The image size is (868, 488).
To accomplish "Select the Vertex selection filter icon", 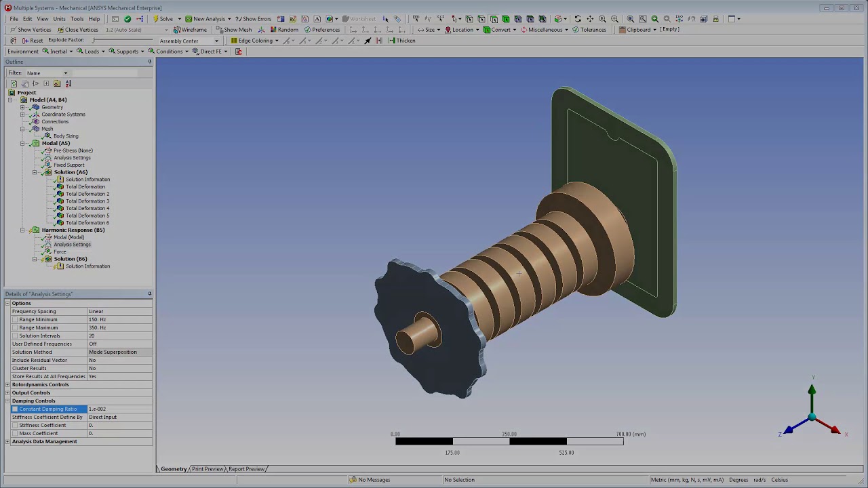I will [x=469, y=19].
